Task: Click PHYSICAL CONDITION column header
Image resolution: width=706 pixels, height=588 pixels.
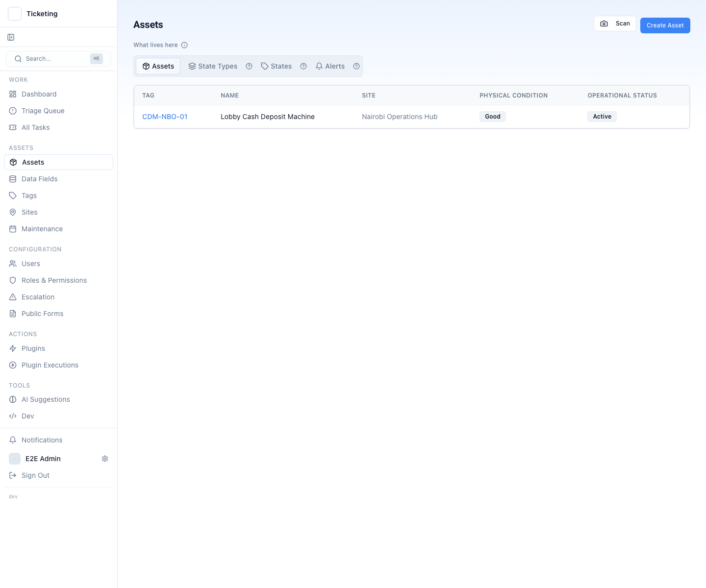Action: coord(513,96)
